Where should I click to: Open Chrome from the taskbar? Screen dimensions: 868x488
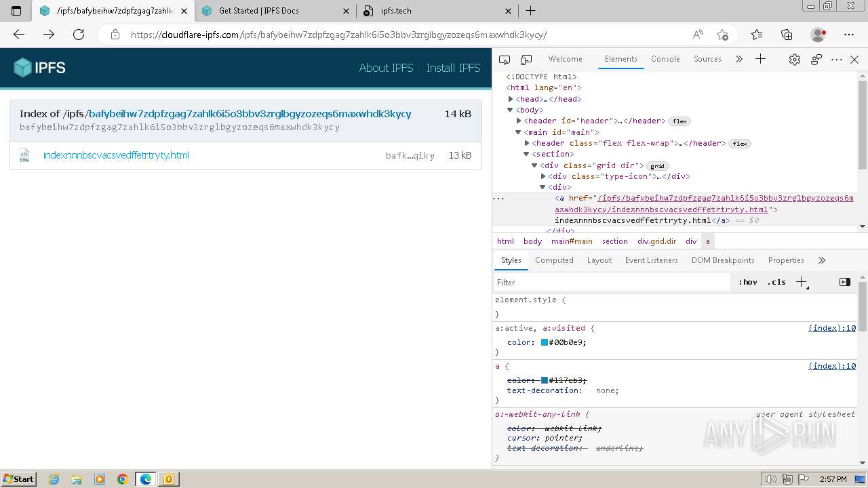[123, 479]
